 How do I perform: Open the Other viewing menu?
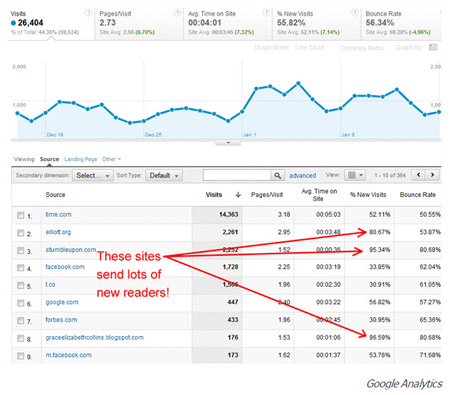[x=111, y=159]
